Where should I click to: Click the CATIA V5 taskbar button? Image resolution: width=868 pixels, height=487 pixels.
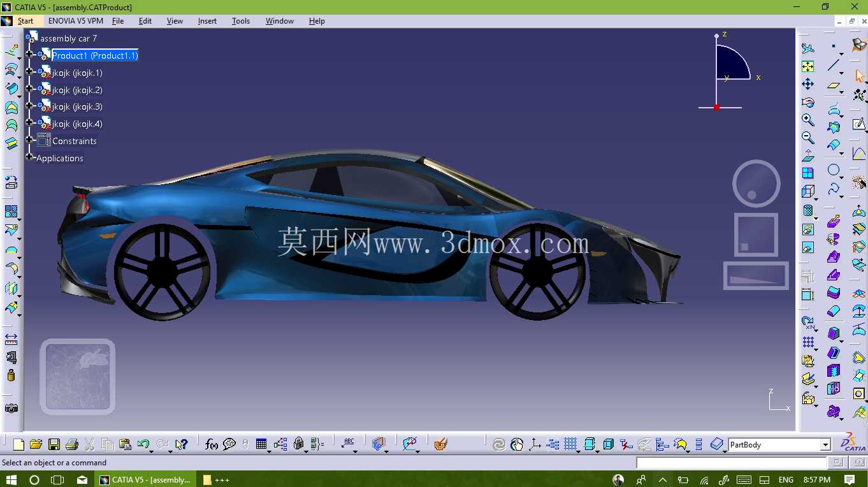(x=145, y=479)
